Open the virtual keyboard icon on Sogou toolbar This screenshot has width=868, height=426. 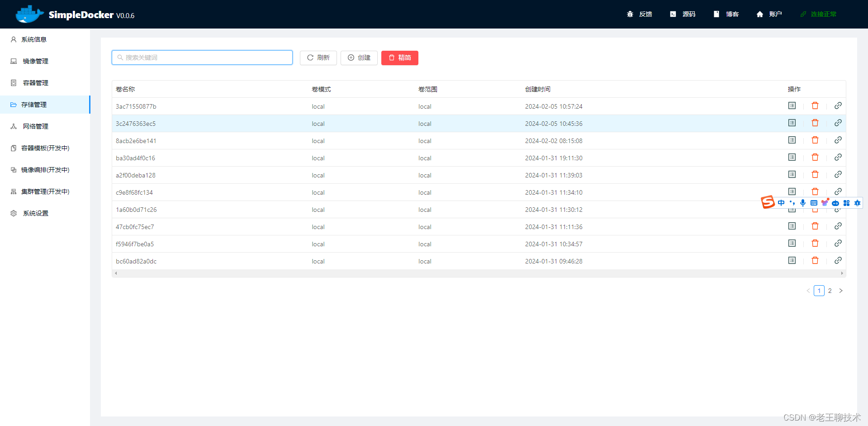pos(814,203)
